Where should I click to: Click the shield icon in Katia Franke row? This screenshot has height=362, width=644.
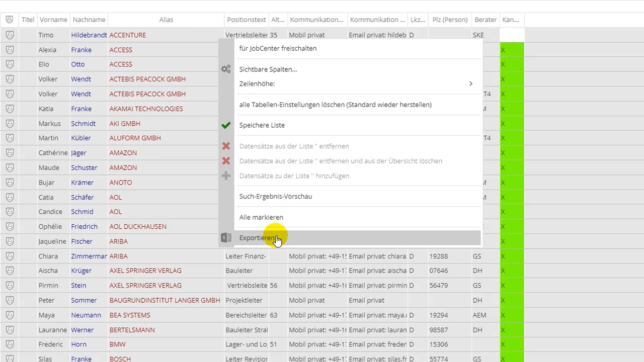pyautogui.click(x=10, y=109)
